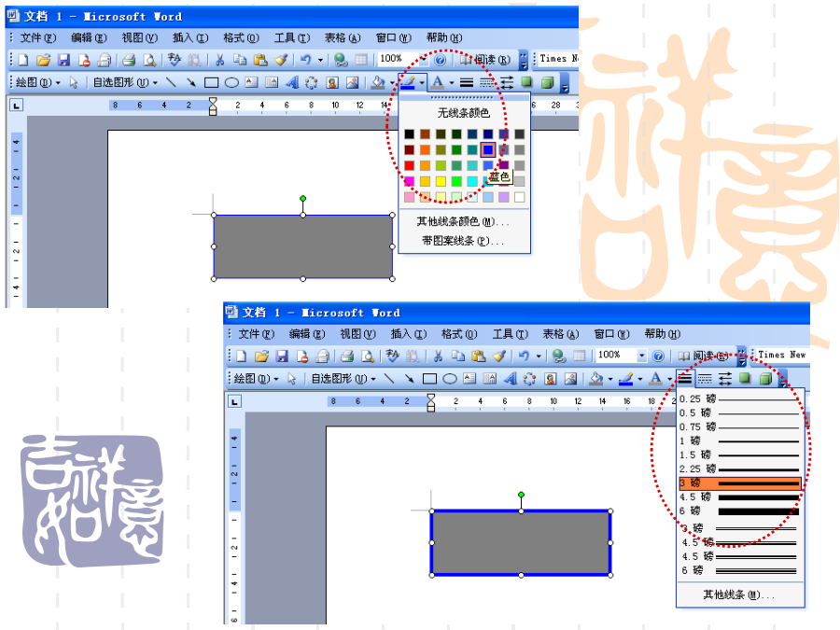The image size is (840, 630).
Task: Save the document in the upper Word window
Action: pyautogui.click(x=63, y=60)
